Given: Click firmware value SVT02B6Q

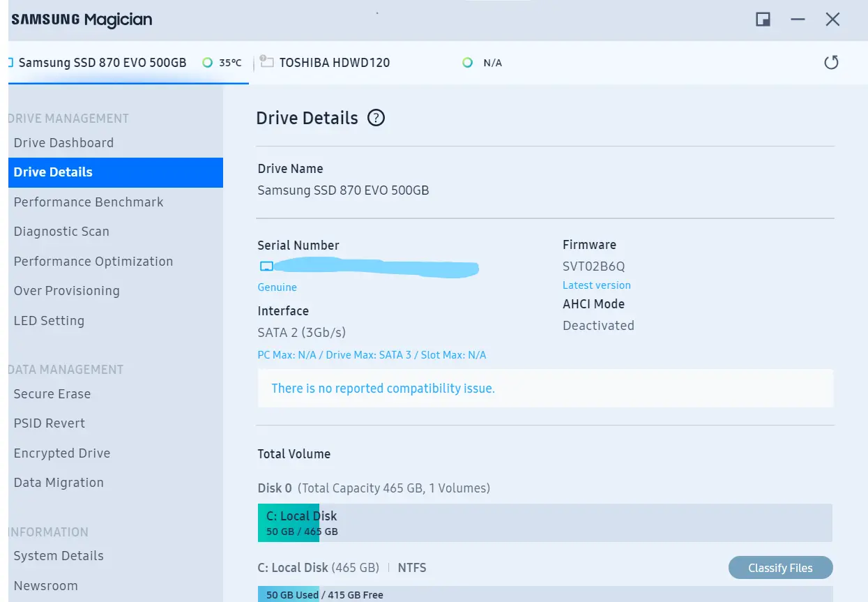Looking at the screenshot, I should (593, 266).
